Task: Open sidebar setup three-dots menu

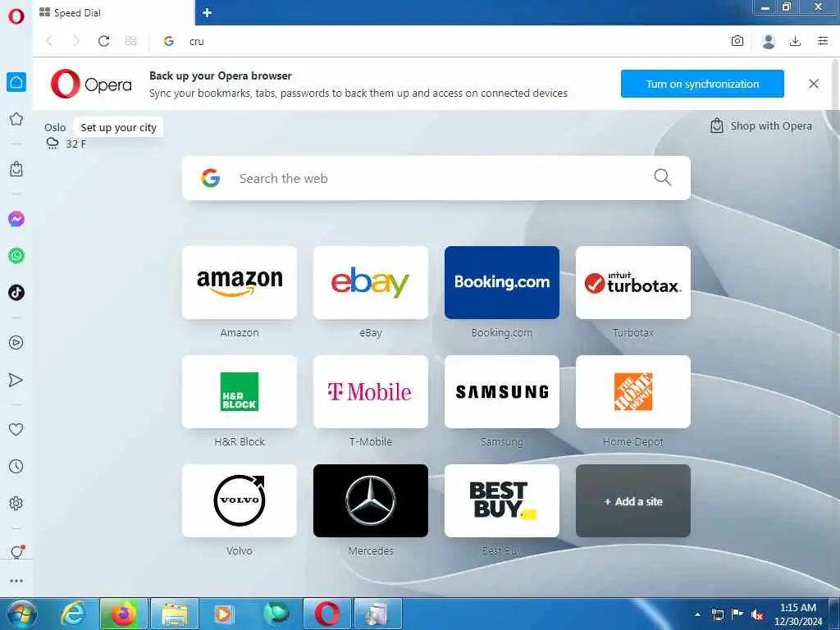Action: coord(16,581)
